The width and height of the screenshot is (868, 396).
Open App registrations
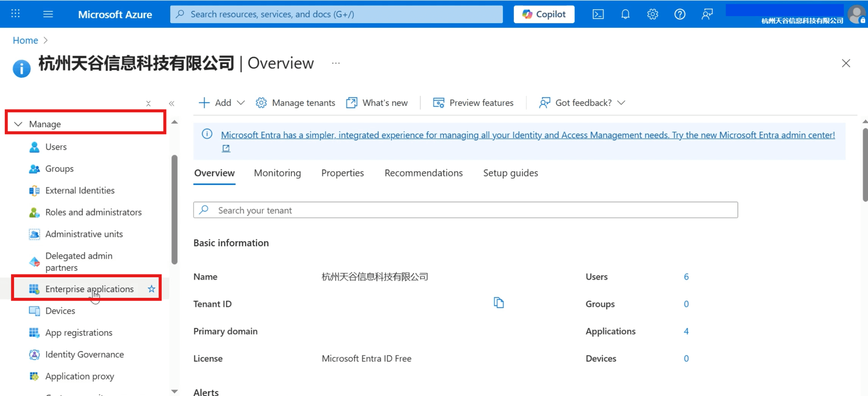(78, 332)
